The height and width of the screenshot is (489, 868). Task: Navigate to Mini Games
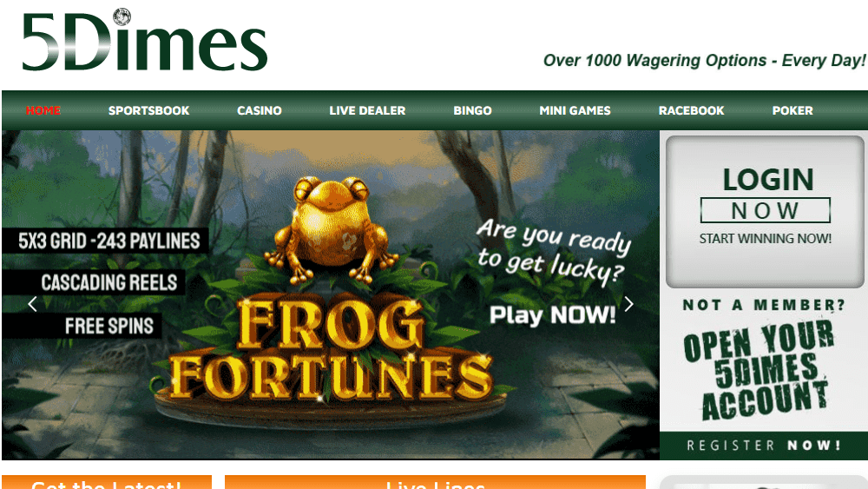click(x=575, y=111)
